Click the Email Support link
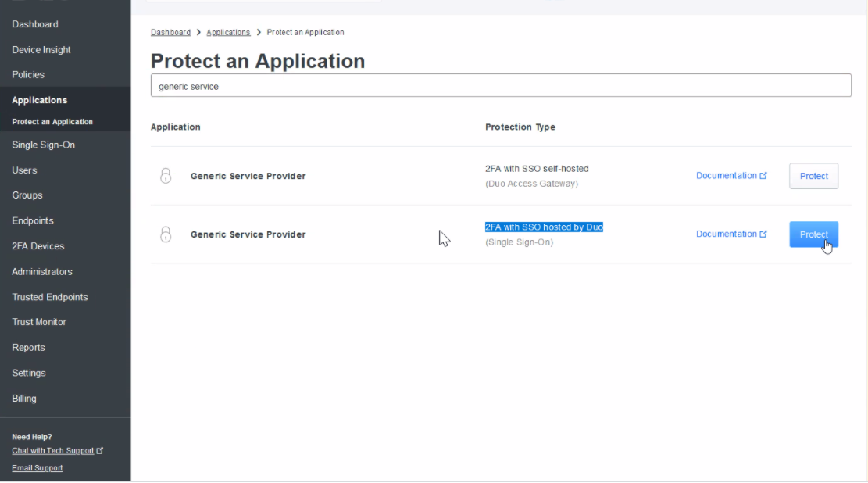868x483 pixels. tap(37, 468)
